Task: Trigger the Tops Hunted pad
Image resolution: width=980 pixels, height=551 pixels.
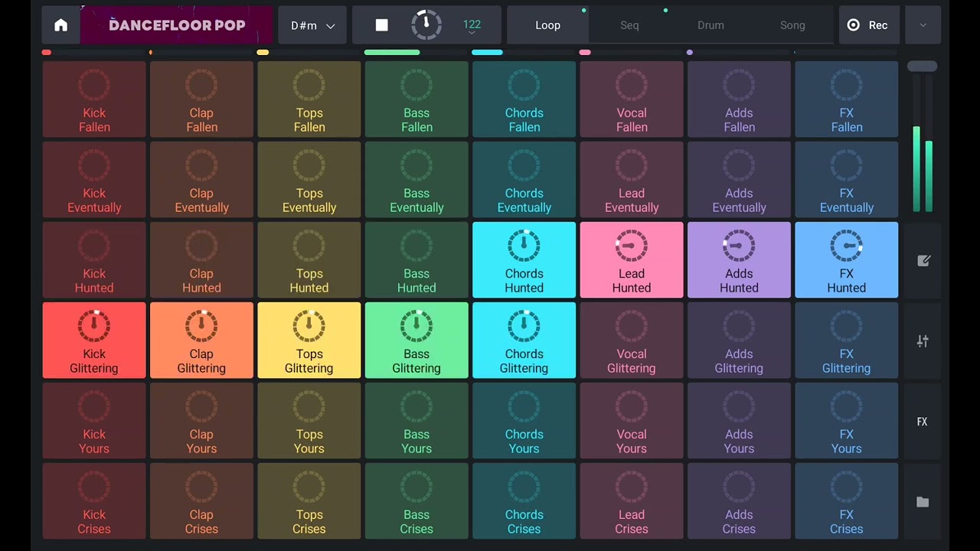Action: 309,260
